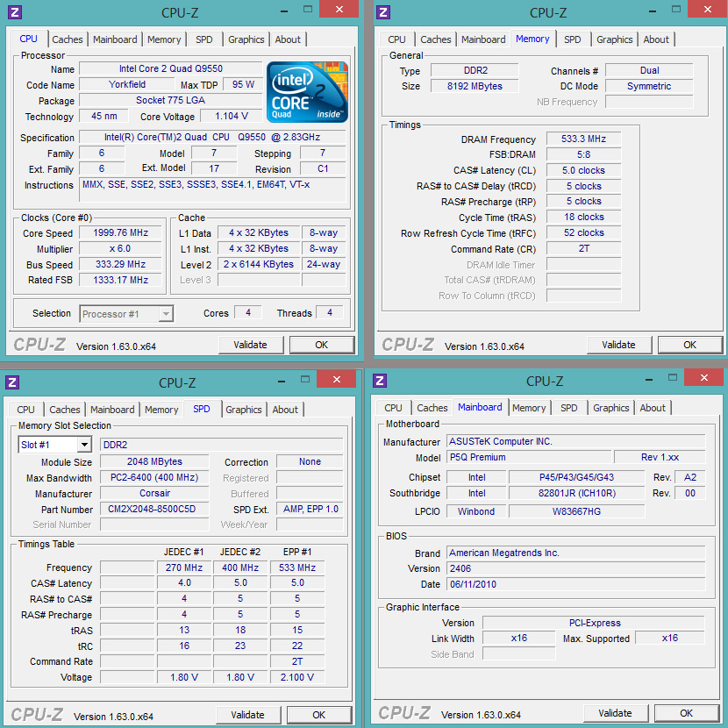The image size is (728, 728).
Task: Select the Memory tab in the Mainboard window
Action: pyautogui.click(x=529, y=408)
